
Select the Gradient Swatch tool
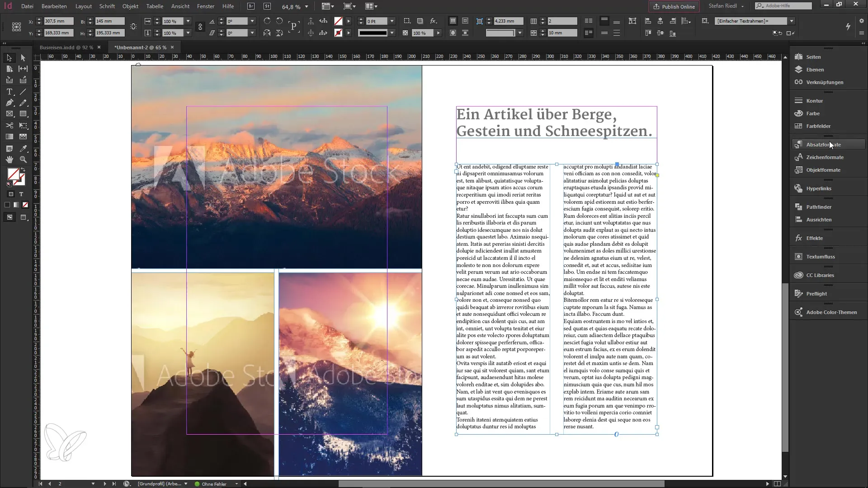9,136
